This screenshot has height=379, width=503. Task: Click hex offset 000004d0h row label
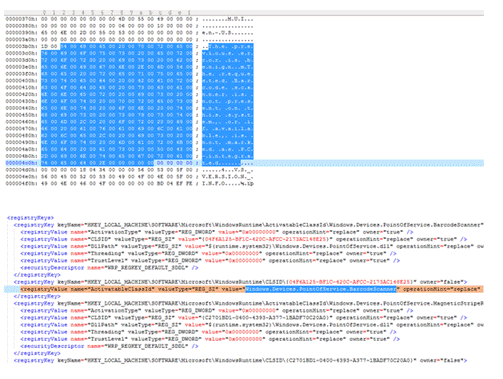coord(22,170)
